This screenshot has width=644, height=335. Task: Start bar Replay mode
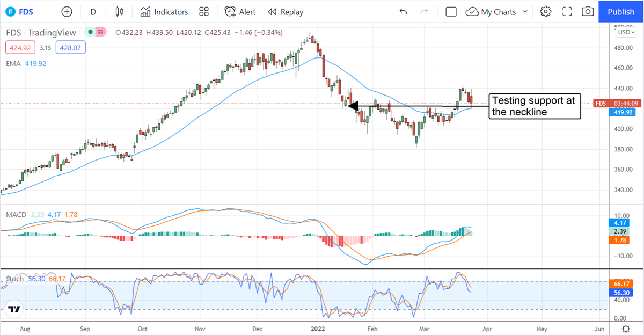tap(286, 12)
